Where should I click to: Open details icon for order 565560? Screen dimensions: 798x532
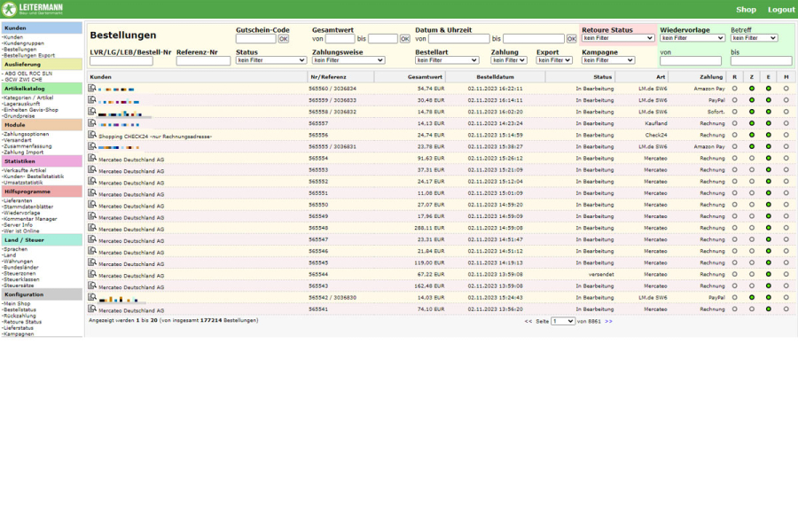click(92, 88)
